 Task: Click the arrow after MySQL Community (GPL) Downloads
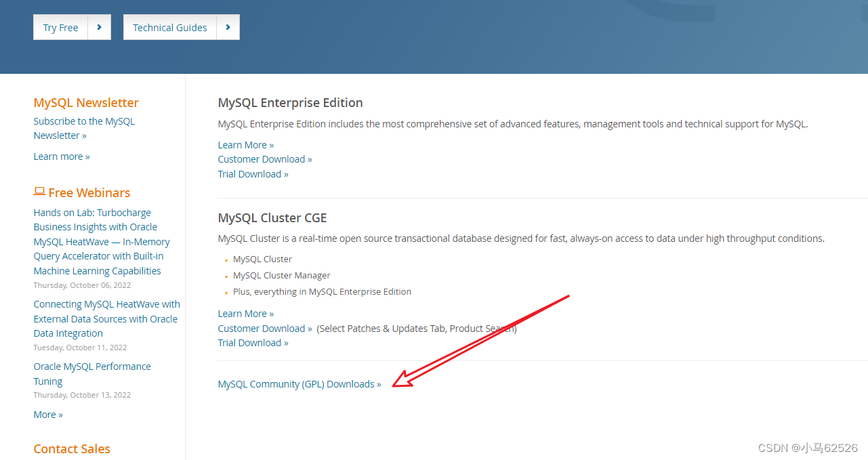(379, 383)
